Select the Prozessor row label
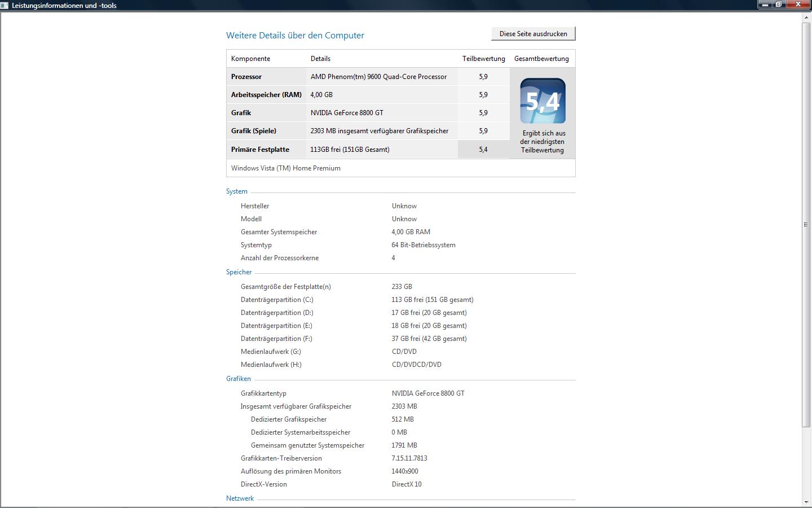The height and width of the screenshot is (508, 812). (246, 77)
